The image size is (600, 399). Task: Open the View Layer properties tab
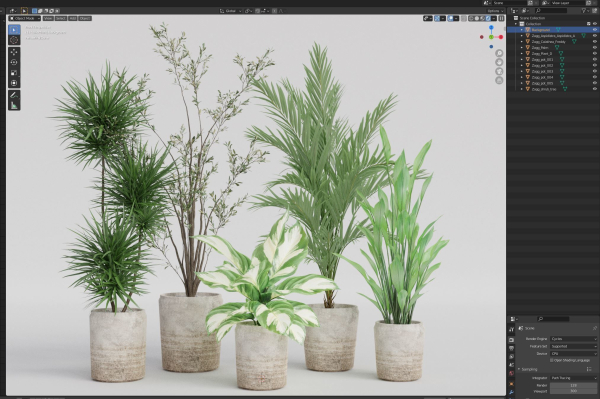coord(512,357)
